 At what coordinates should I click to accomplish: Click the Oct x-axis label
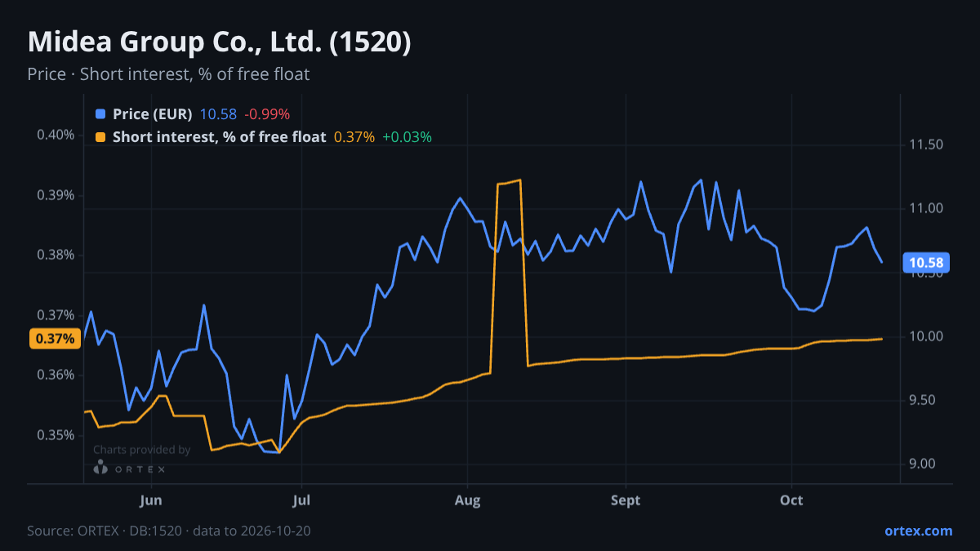click(x=791, y=500)
